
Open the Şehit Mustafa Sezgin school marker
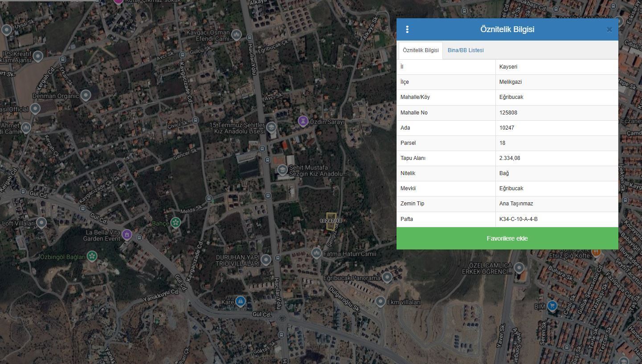point(282,170)
